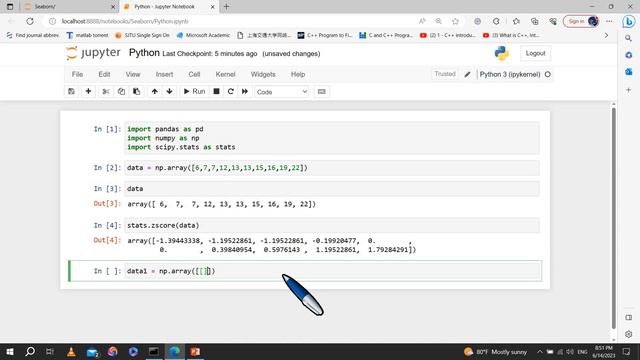Refresh the page with reload icon
The image size is (640, 360).
point(30,21)
